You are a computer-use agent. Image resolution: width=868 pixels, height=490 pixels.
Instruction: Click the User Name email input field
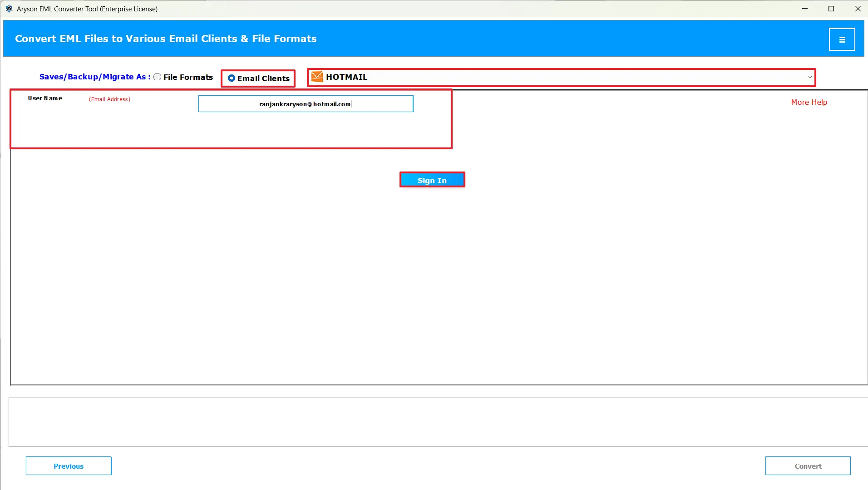point(306,104)
